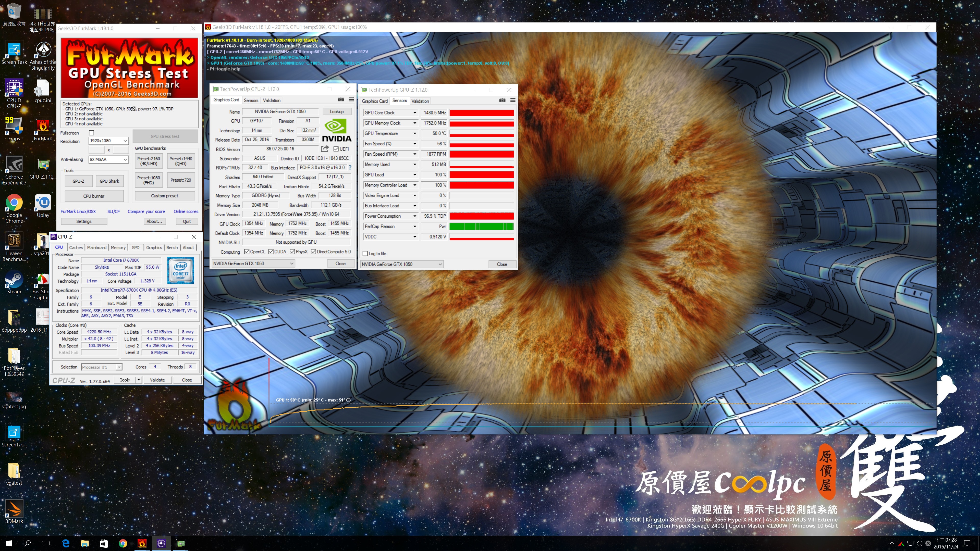This screenshot has width=980, height=551.
Task: Open File Explorer from the taskbar
Action: [84, 543]
